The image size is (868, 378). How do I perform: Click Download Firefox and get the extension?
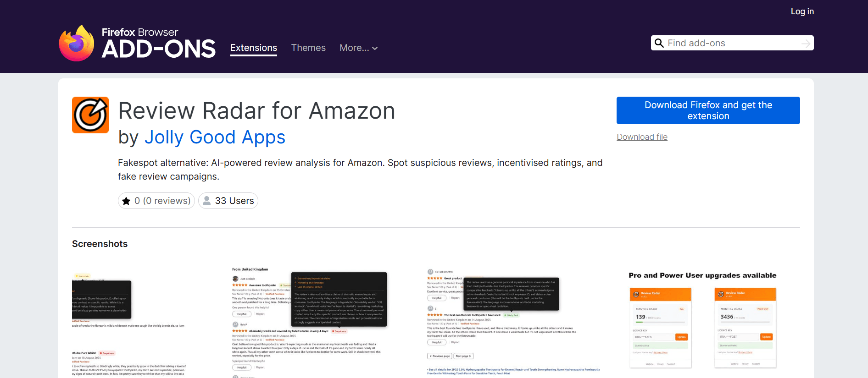point(708,110)
